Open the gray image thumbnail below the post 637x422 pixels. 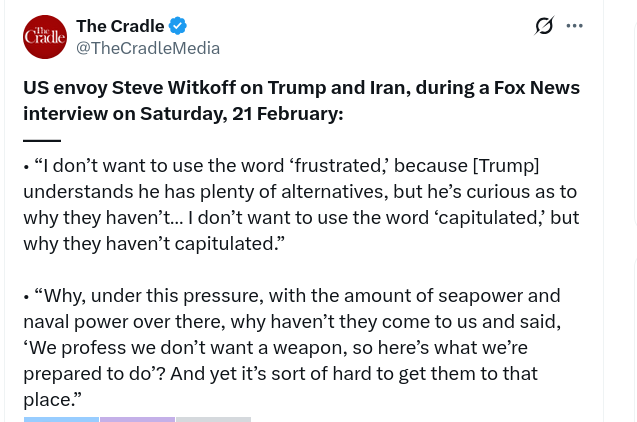pos(213,419)
